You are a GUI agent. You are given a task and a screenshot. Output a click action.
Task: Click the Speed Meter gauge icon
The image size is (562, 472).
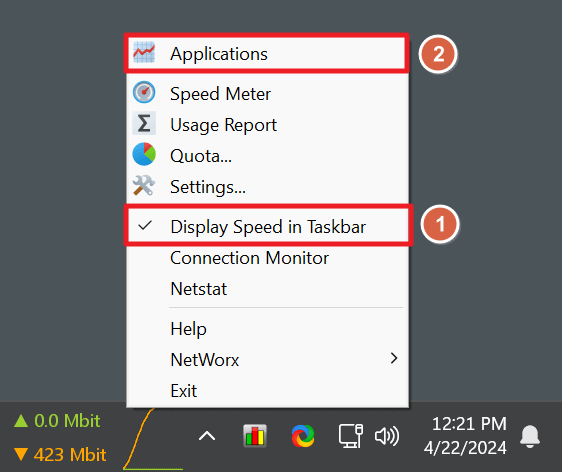coord(144,92)
